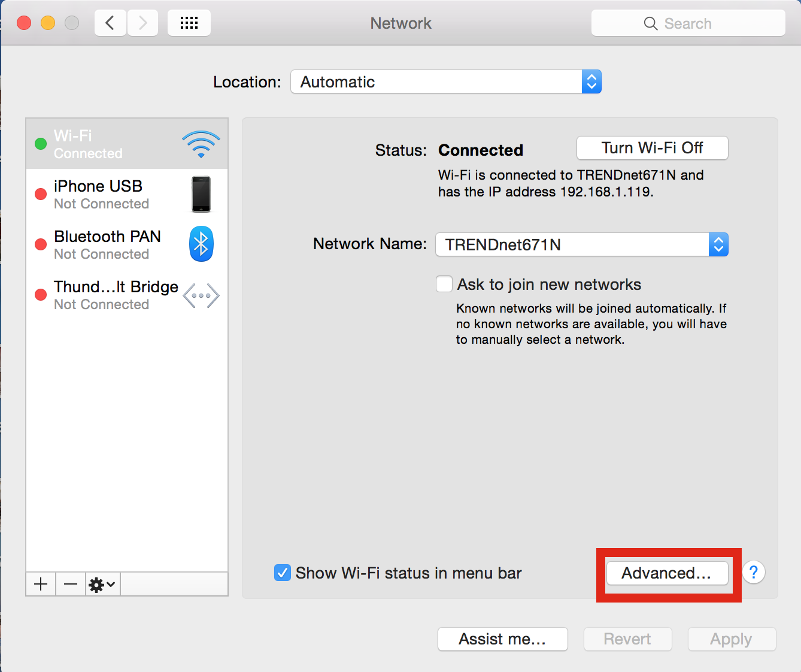
Task: Open Advanced settings
Action: [667, 573]
